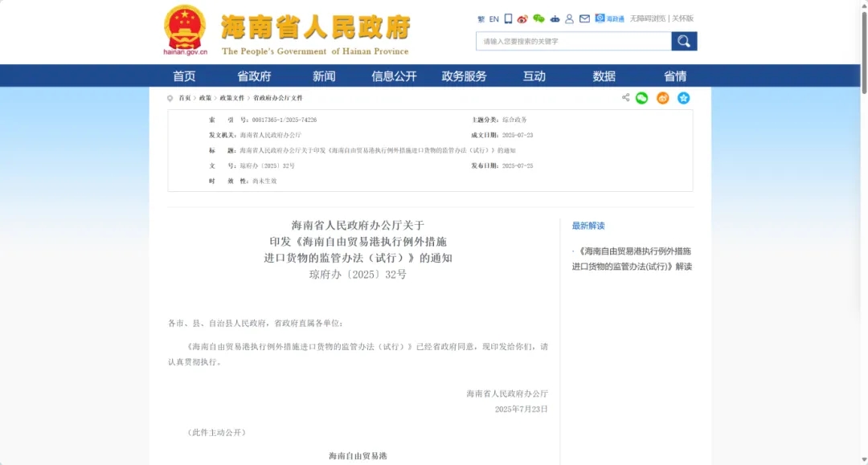Open the mobile version phone icon
868x465 pixels.
coord(508,18)
